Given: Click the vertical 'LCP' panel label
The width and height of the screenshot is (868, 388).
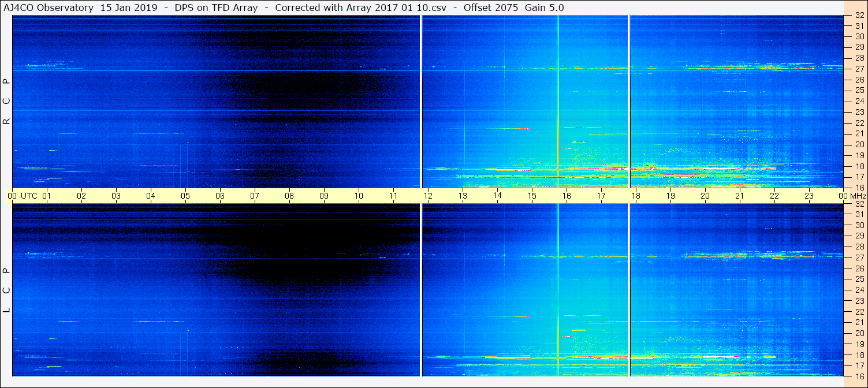Looking at the screenshot, I should click(7, 290).
